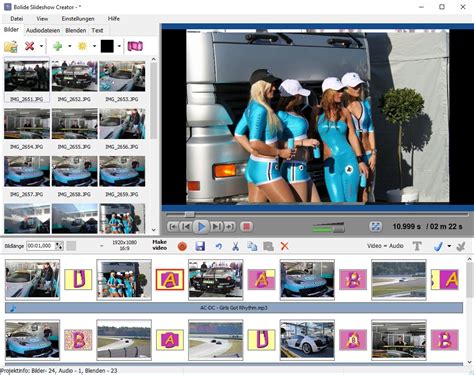Screen dimensions: 474x375
Task: Select timeline slide with promo girls group
Action: [x=124, y=280]
